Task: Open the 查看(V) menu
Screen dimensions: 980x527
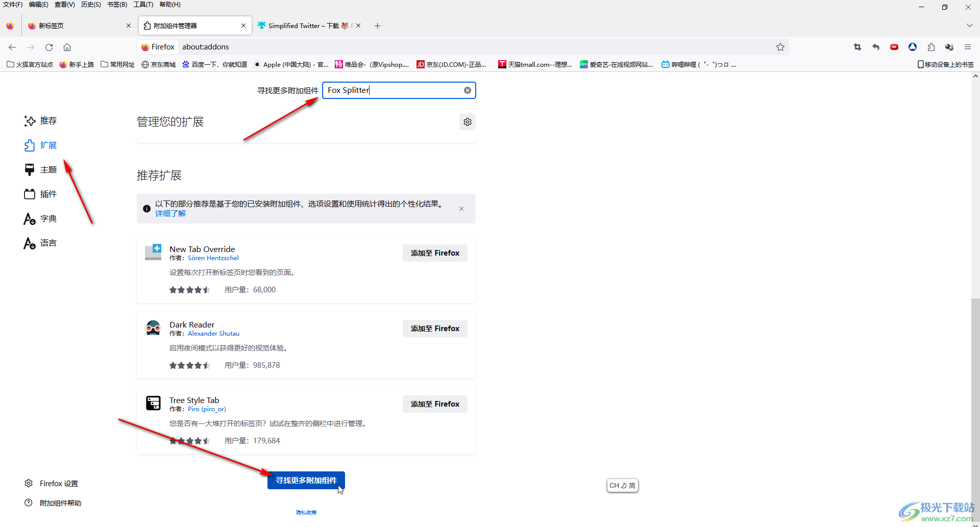Action: point(65,5)
